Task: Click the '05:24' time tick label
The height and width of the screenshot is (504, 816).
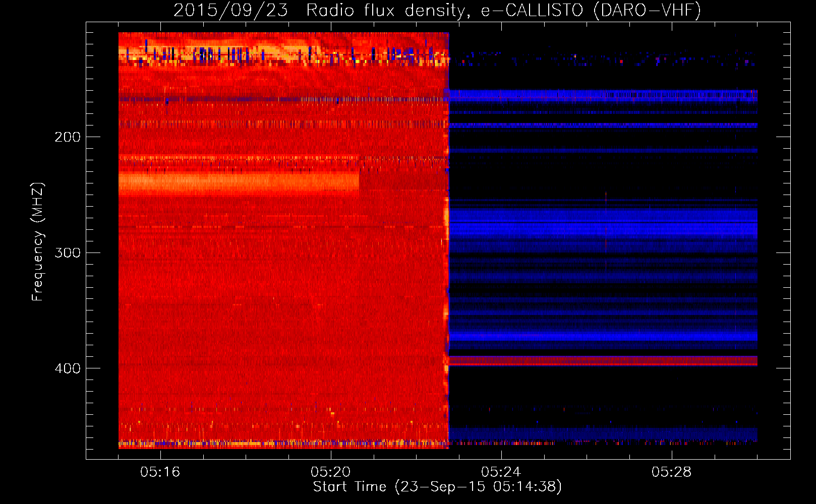Action: (x=501, y=472)
